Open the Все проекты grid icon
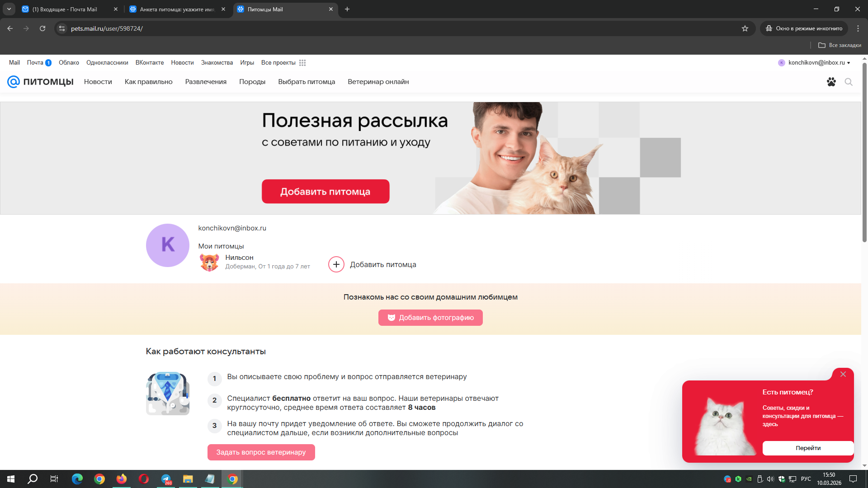The image size is (868, 488). 302,63
